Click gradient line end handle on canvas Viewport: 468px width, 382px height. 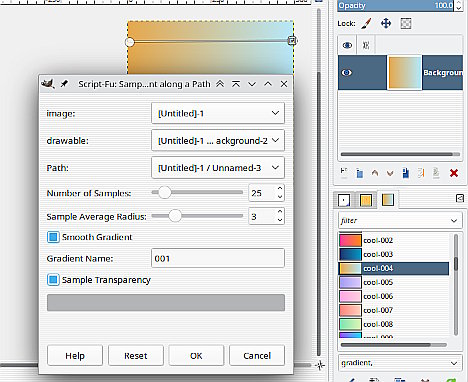292,41
